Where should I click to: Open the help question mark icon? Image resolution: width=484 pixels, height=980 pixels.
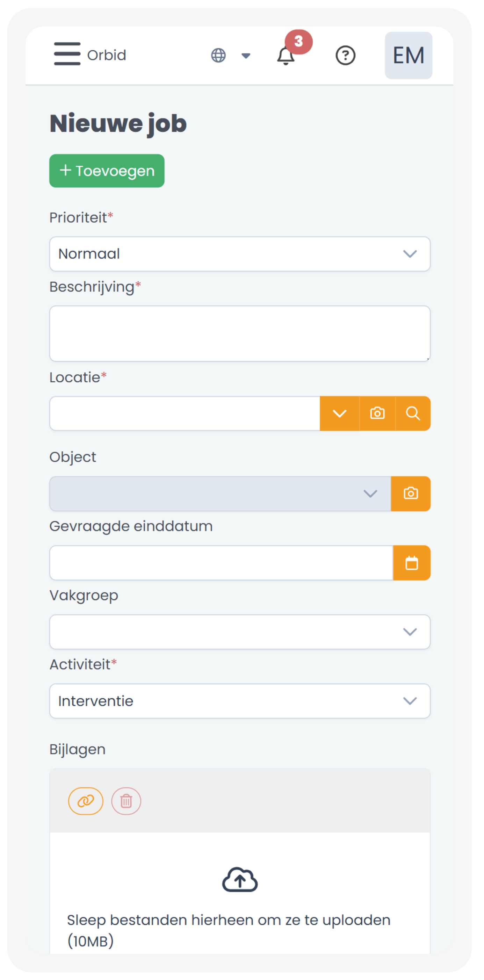(345, 56)
